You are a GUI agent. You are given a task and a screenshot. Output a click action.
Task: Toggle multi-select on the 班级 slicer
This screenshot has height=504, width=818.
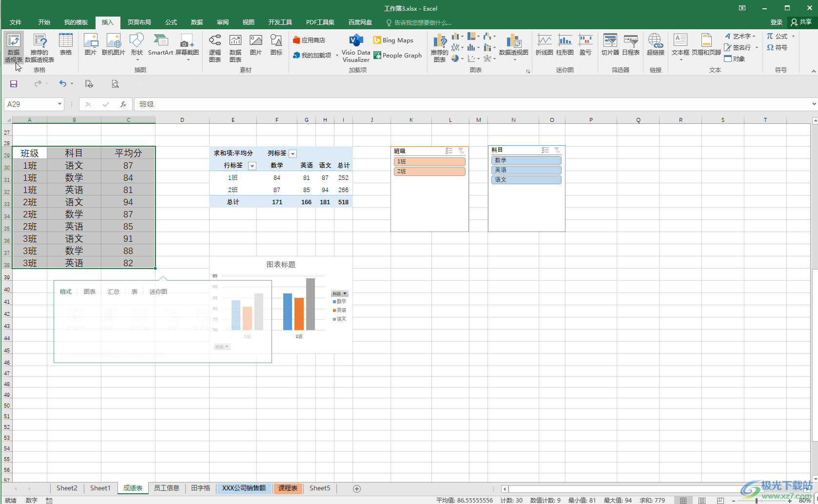click(x=449, y=151)
